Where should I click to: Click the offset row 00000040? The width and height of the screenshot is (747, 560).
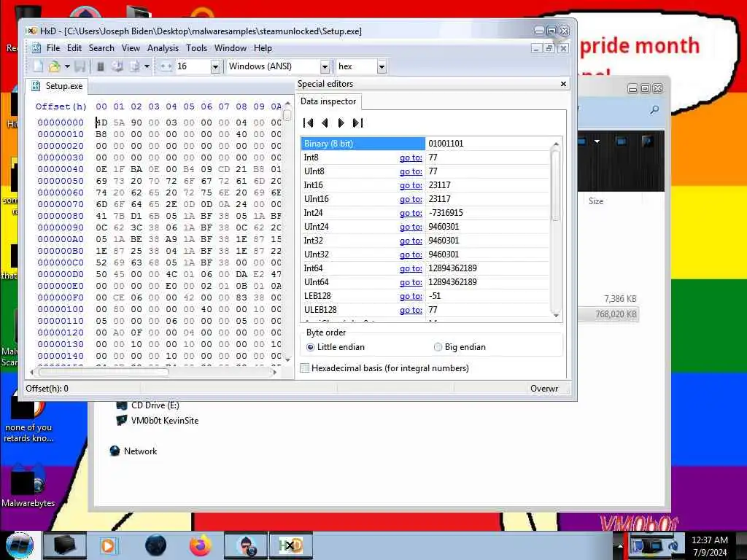61,169
